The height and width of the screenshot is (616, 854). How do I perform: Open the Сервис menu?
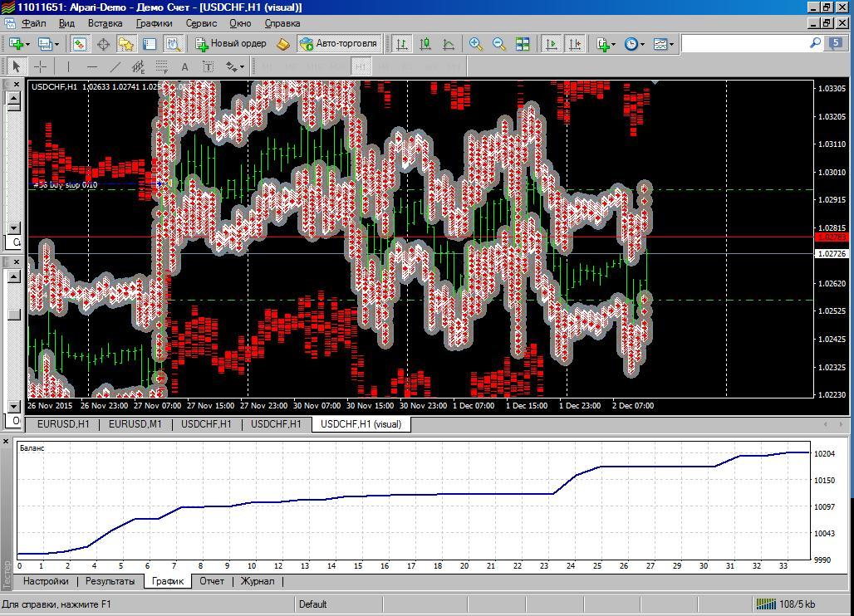click(x=201, y=23)
